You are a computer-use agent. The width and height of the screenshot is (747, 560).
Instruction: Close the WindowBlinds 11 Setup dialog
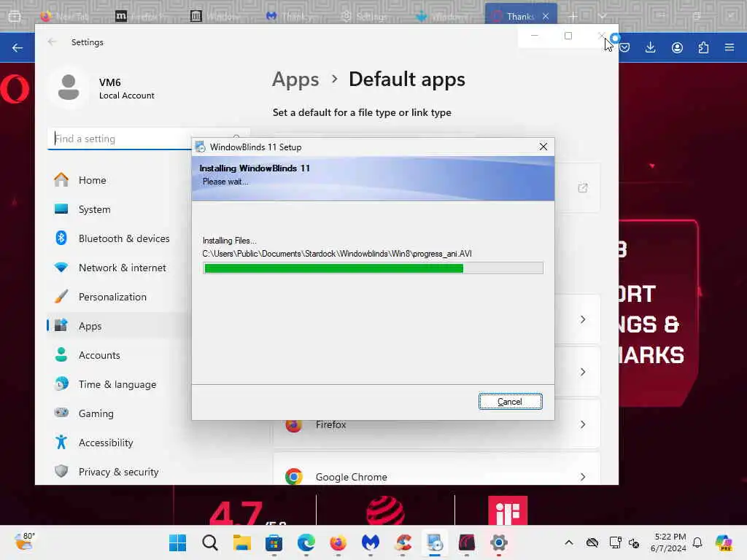pyautogui.click(x=543, y=147)
